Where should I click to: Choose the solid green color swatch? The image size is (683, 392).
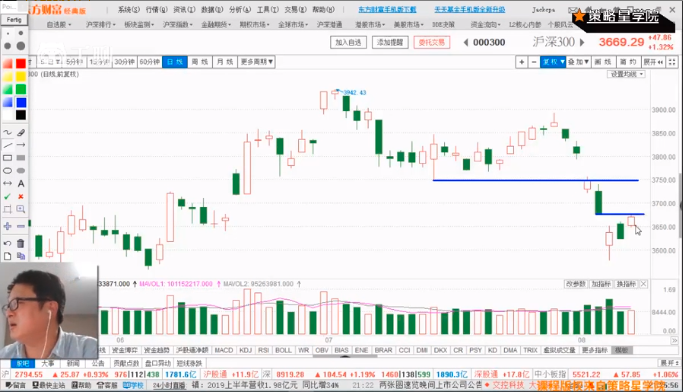20,89
